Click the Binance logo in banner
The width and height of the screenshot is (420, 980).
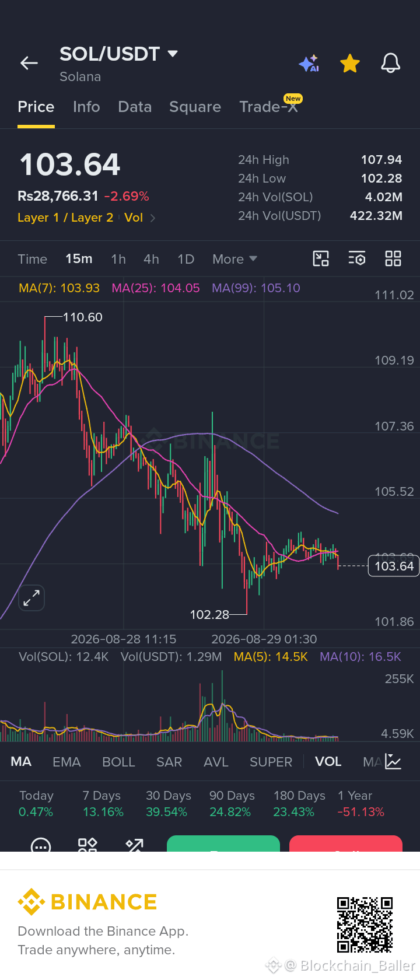pos(87,902)
